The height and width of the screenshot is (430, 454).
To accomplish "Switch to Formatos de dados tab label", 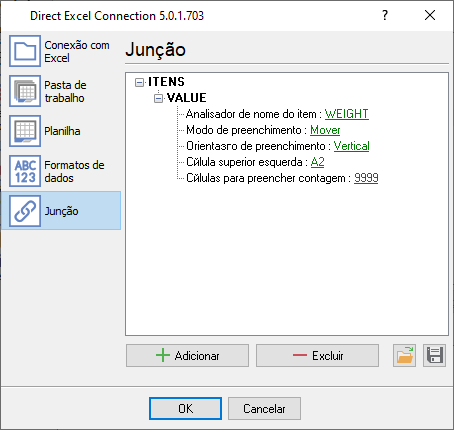I will [74, 171].
